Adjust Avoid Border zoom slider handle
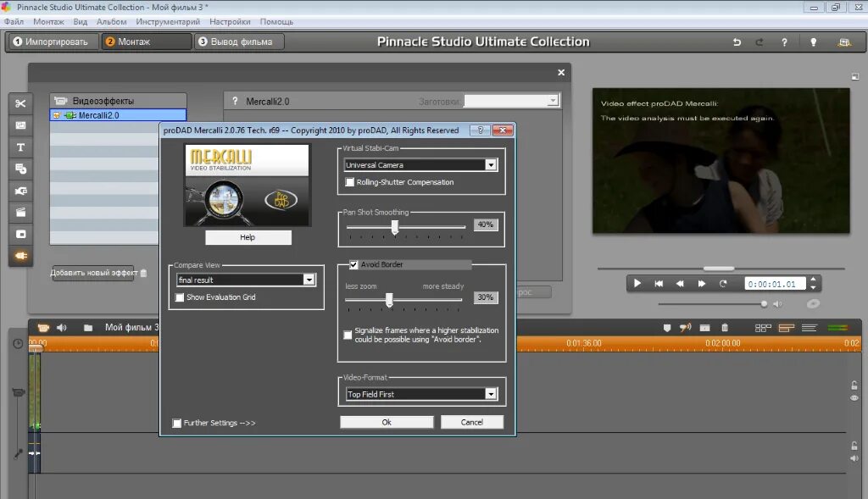 [x=389, y=300]
